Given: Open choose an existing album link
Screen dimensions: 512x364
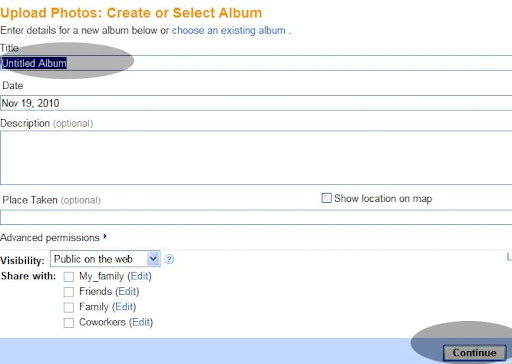Looking at the screenshot, I should [229, 30].
